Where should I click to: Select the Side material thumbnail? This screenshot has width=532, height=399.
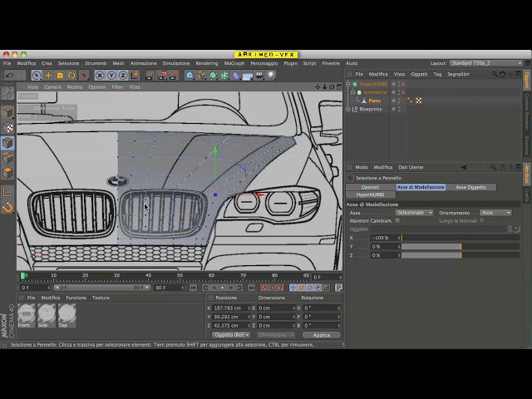click(x=47, y=316)
